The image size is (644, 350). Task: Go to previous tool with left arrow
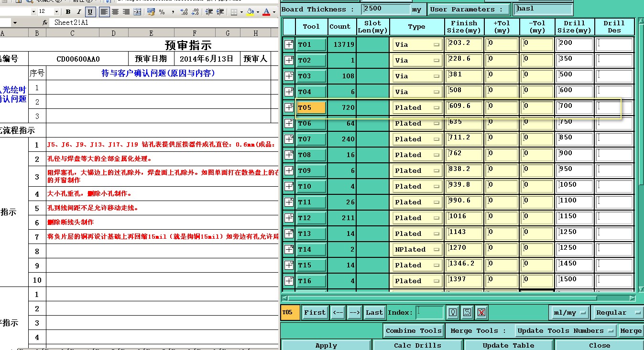coord(338,313)
